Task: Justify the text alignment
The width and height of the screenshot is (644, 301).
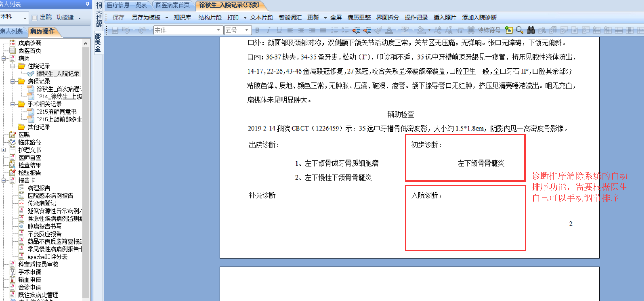Action: click(324, 30)
